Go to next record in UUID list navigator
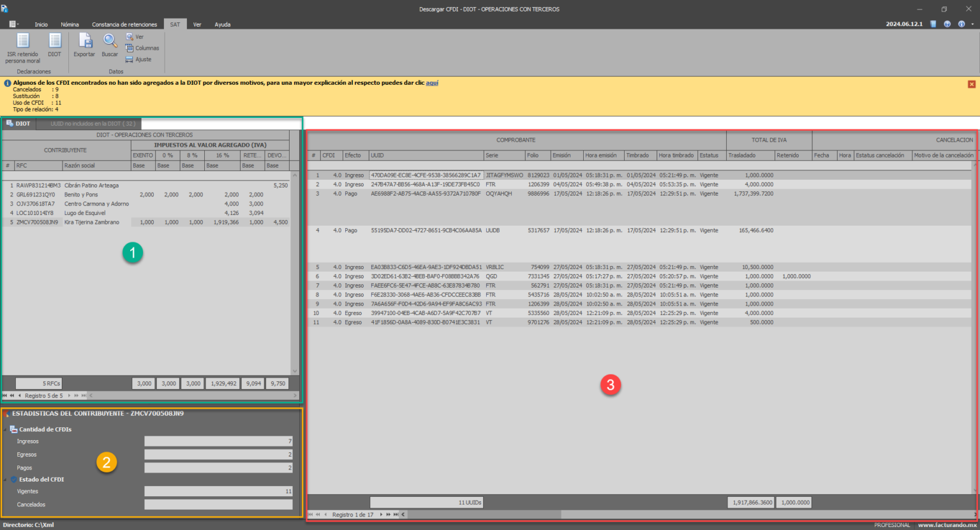The width and height of the screenshot is (980, 530). [x=382, y=514]
